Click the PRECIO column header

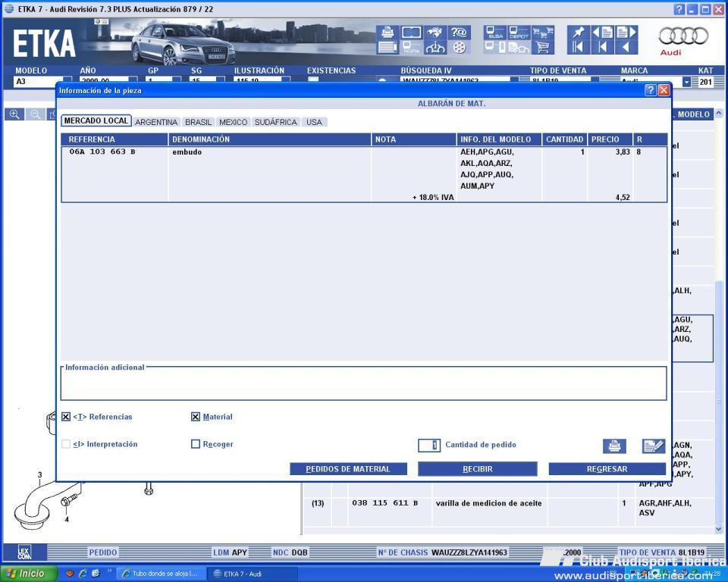(610, 139)
